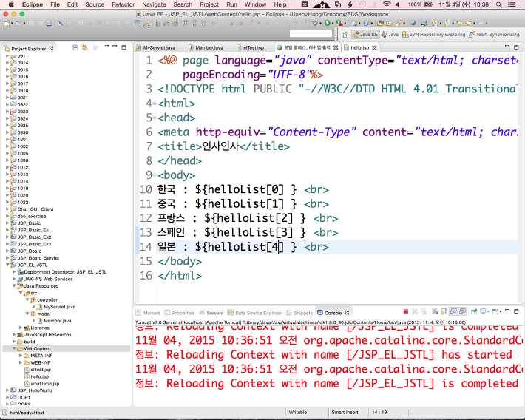This screenshot has width=525, height=420.
Task: Collapse the JSP_EL_JSTL project
Action: point(7,265)
